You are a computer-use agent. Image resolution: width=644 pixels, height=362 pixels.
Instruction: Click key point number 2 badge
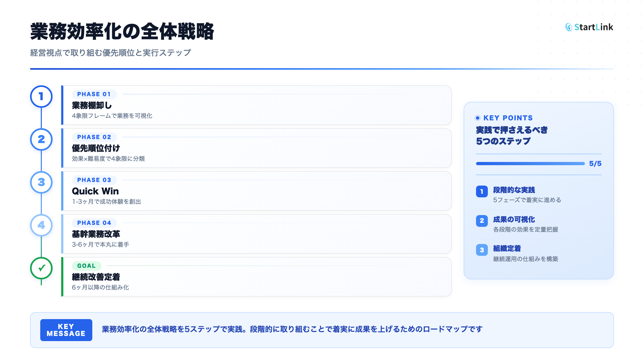[482, 221]
